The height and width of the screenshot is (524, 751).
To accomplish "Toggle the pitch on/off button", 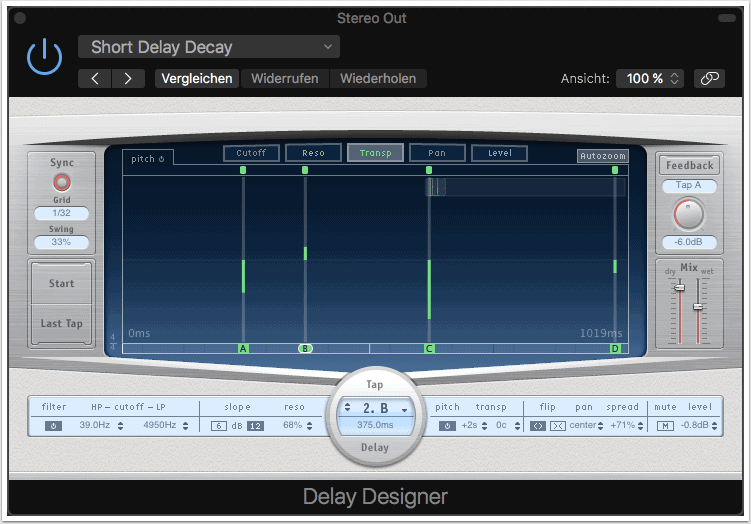I will (x=447, y=426).
